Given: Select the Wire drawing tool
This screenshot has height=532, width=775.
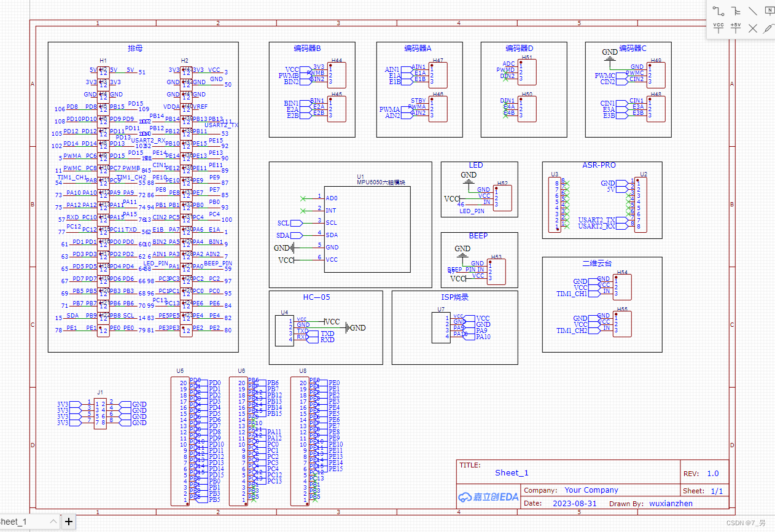Looking at the screenshot, I should point(717,10).
